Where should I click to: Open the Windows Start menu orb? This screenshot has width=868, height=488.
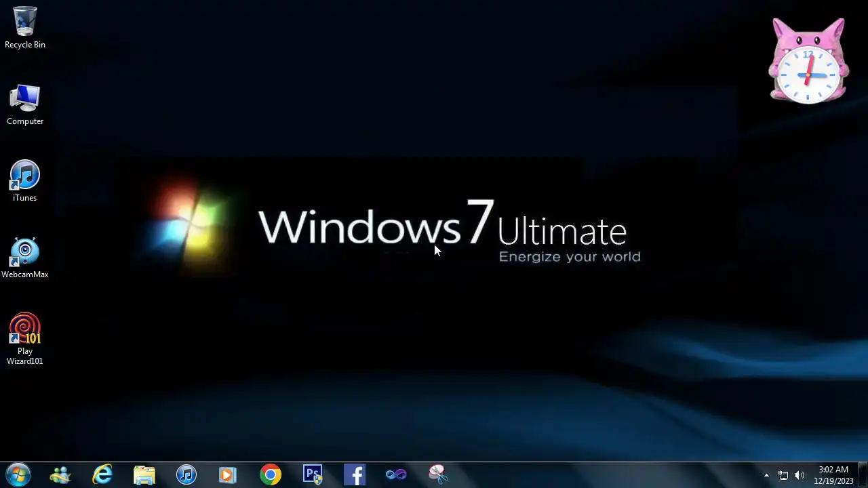click(18, 474)
